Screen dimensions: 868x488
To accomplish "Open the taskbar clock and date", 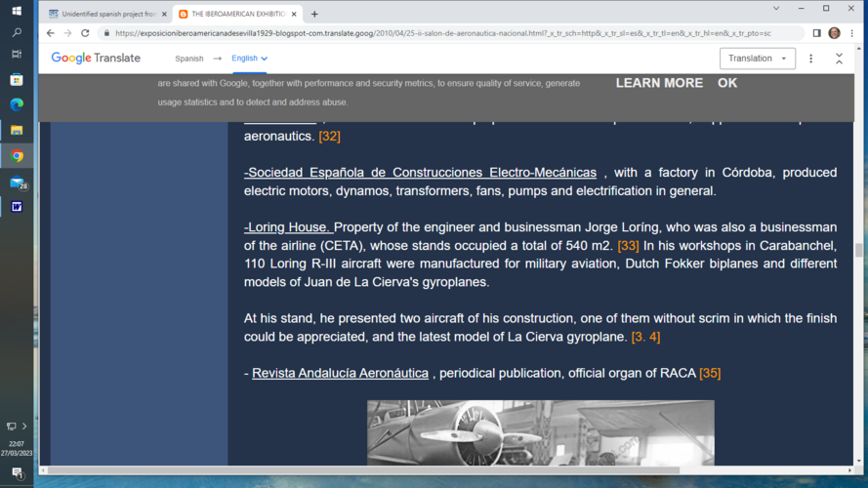I will (x=17, y=449).
